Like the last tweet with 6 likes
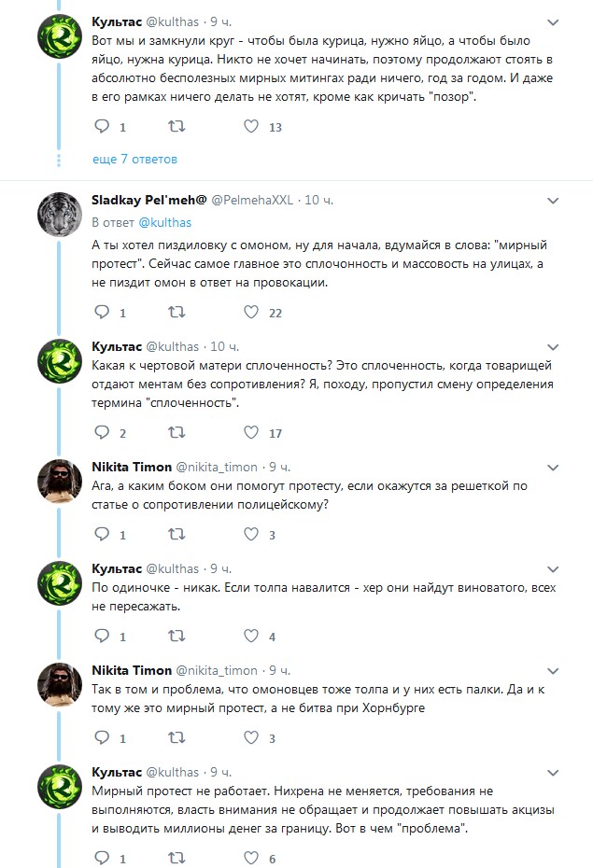Viewport: 593px width, 868px height. (250, 858)
